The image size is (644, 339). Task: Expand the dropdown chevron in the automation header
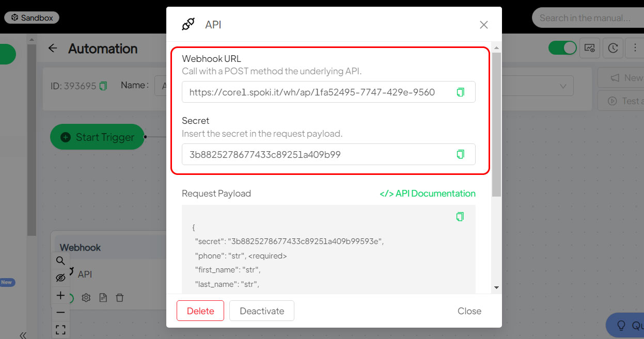pos(563,86)
